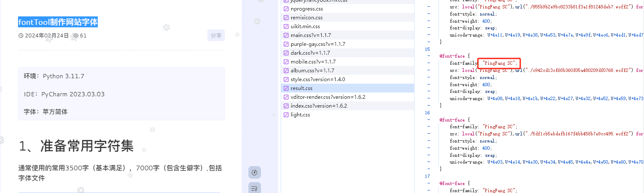Click the stylesheet icon beside remixicon.css
This screenshot has height=193, width=644.
[286, 18]
